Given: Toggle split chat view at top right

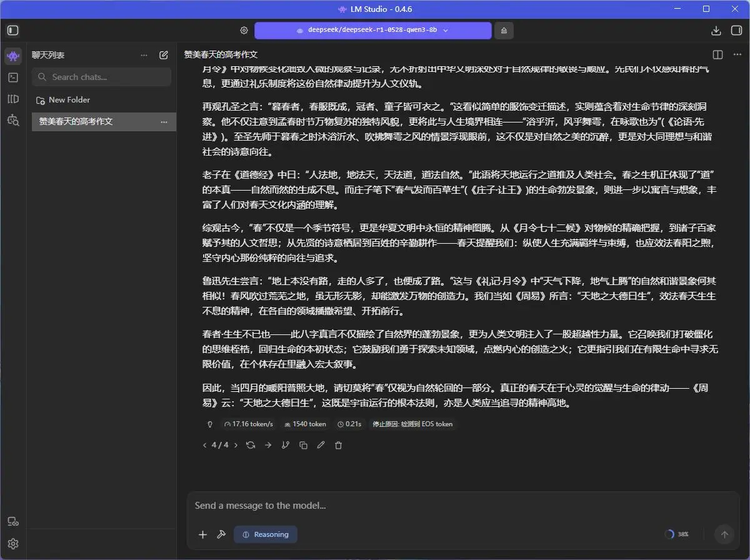Looking at the screenshot, I should [716, 54].
